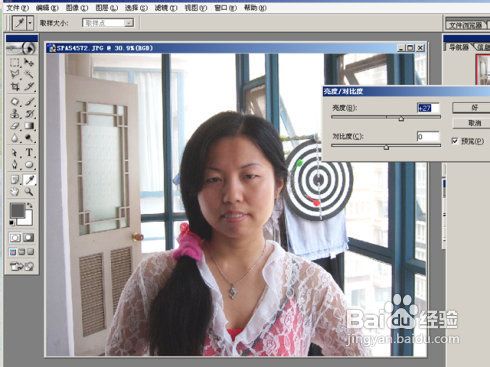Select the Rectangular Marquee tool
This screenshot has height=367, width=490.
(x=15, y=63)
